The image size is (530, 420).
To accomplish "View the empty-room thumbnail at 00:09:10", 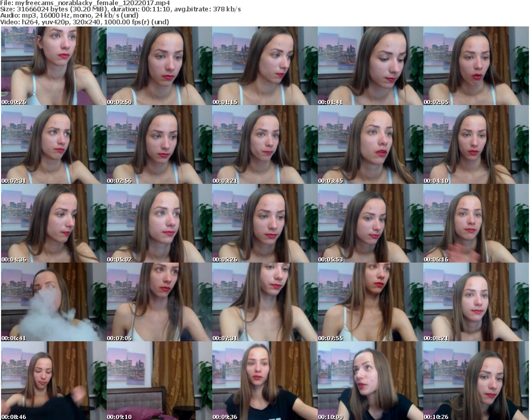I will [x=159, y=381].
